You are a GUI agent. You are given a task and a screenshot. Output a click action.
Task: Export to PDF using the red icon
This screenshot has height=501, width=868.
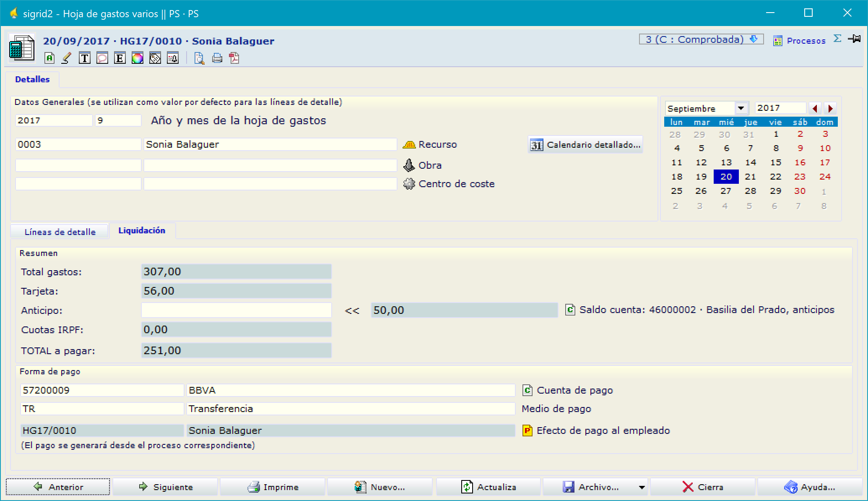tap(234, 58)
